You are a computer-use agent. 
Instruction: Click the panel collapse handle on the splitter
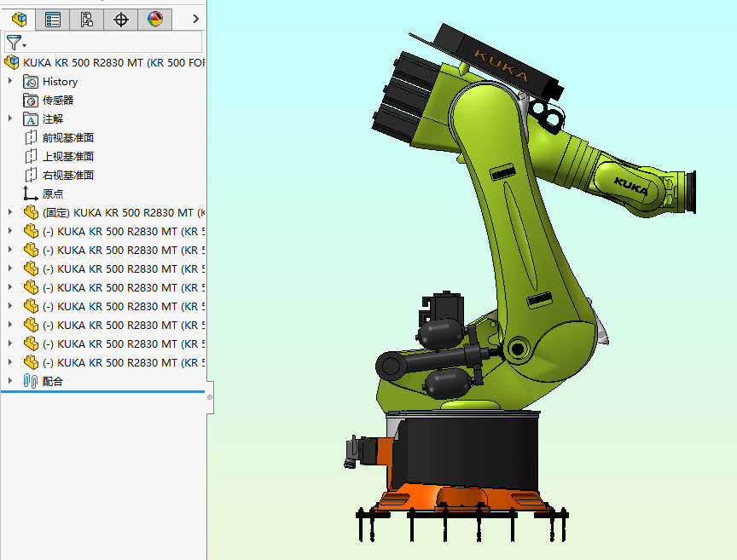(210, 397)
